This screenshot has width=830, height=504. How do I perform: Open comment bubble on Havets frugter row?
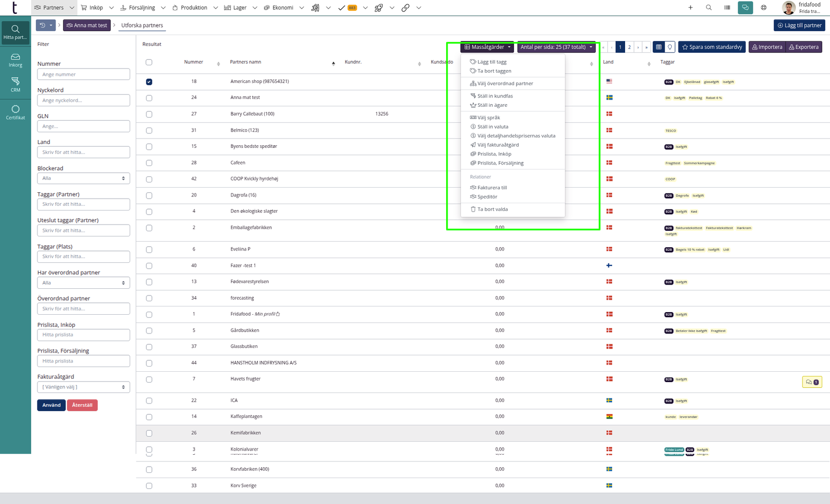point(812,382)
